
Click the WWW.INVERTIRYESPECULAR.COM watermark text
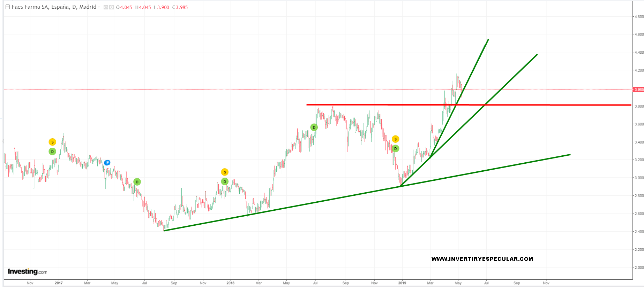click(x=482, y=259)
